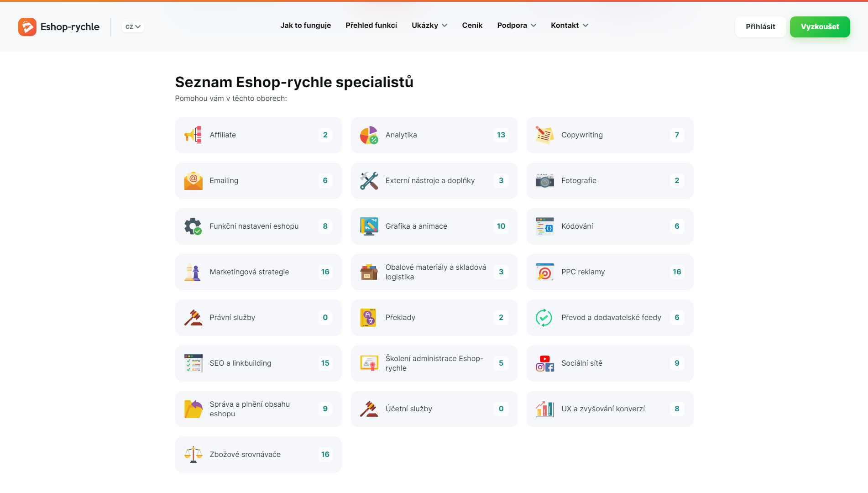Open the Affiliate megaphone icon

coord(193,135)
